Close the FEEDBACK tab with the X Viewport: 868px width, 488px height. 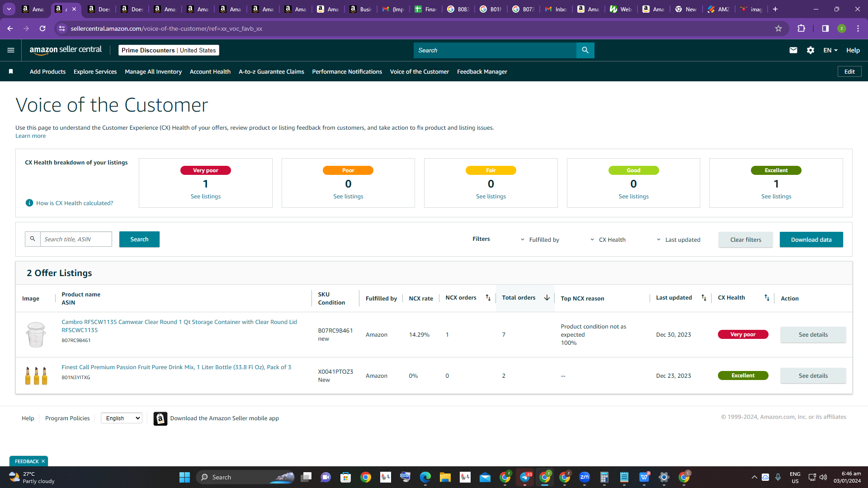click(43, 461)
